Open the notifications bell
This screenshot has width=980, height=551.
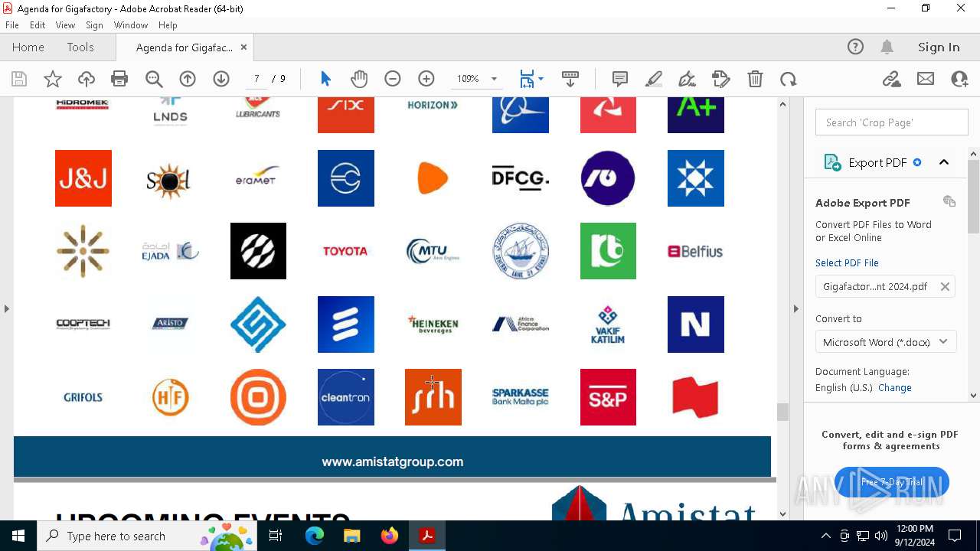[887, 47]
